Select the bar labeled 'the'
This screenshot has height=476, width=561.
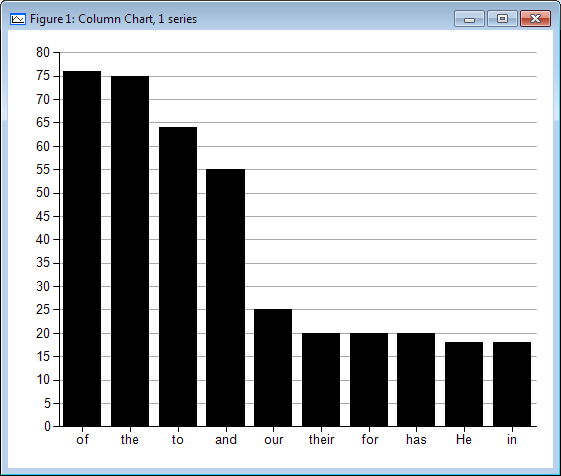coord(130,251)
